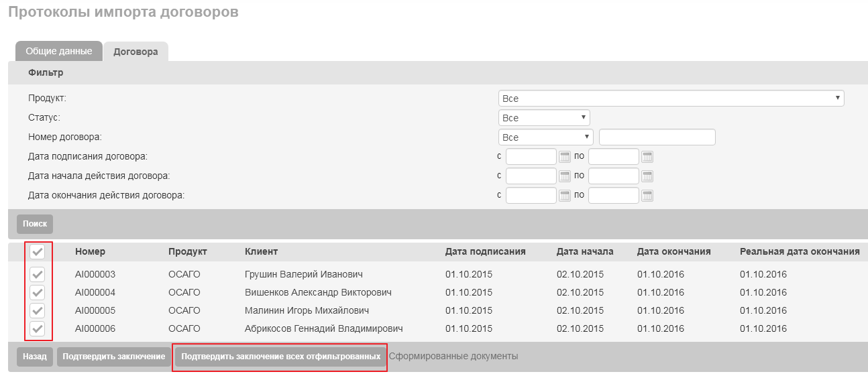Select the Договора tab
Image resolution: width=868 pixels, height=376 pixels.
pos(135,52)
